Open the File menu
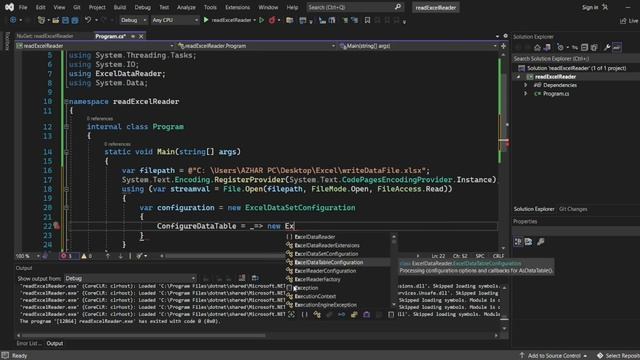This screenshot has width=640, height=360. pos(23,7)
